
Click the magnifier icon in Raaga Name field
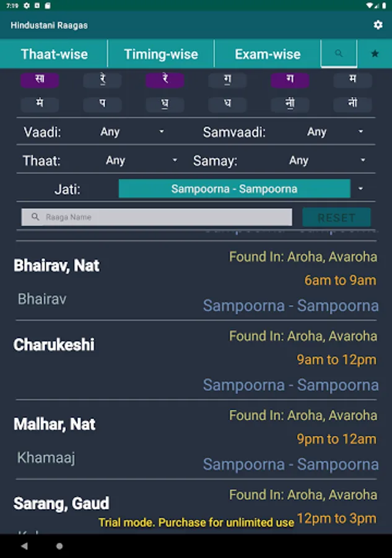[35, 217]
